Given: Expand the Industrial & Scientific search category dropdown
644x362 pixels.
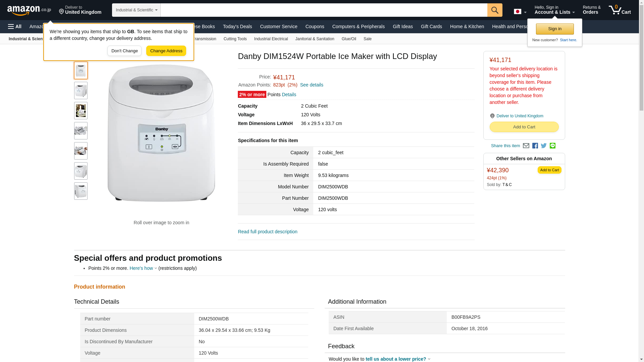Looking at the screenshot, I should point(136,10).
